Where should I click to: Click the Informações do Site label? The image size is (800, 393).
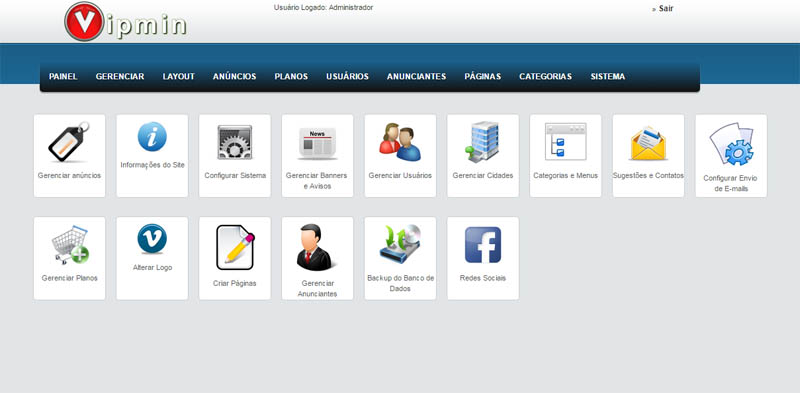point(153,165)
